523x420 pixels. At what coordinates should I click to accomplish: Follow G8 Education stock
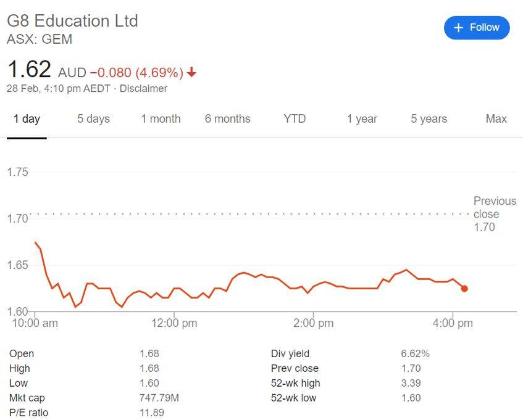pyautogui.click(x=477, y=28)
